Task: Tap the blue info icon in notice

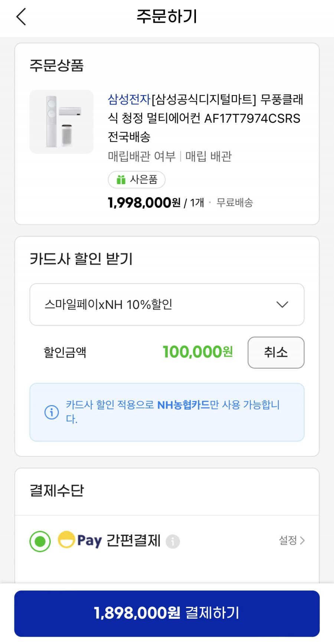Action: pos(52,412)
